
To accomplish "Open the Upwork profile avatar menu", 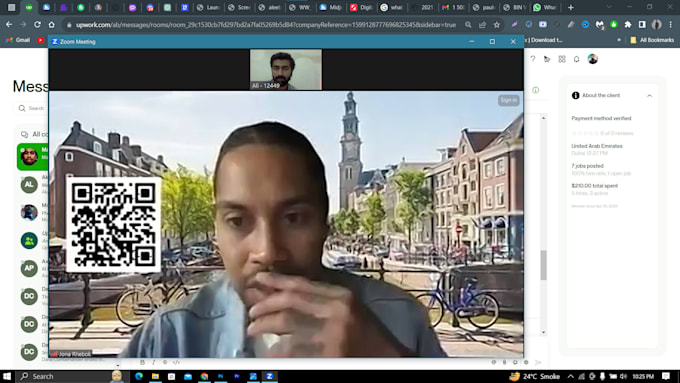I will point(592,59).
